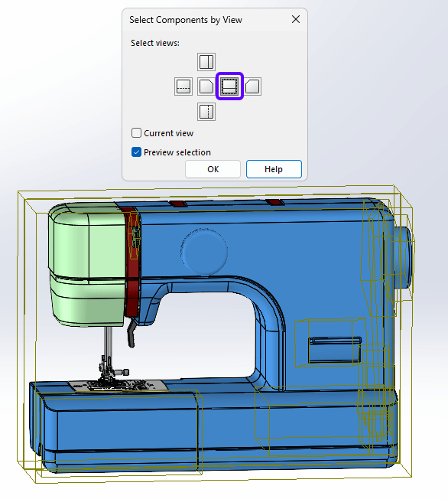The image size is (448, 499).
Task: Enable the Current view checkbox
Action: 136,132
